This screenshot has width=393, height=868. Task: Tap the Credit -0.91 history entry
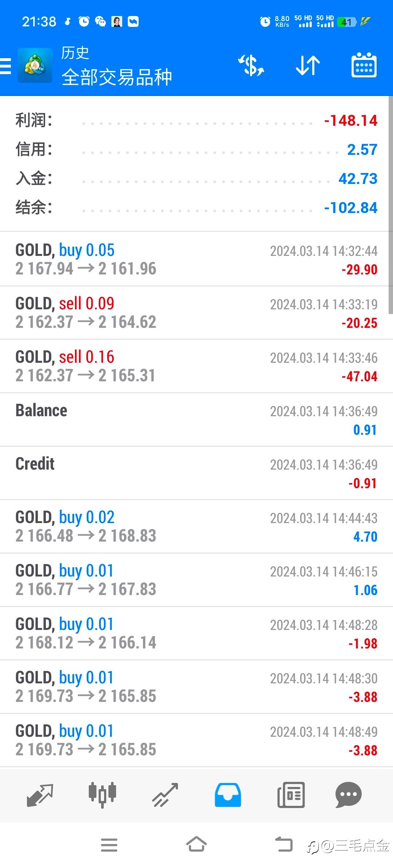click(196, 473)
